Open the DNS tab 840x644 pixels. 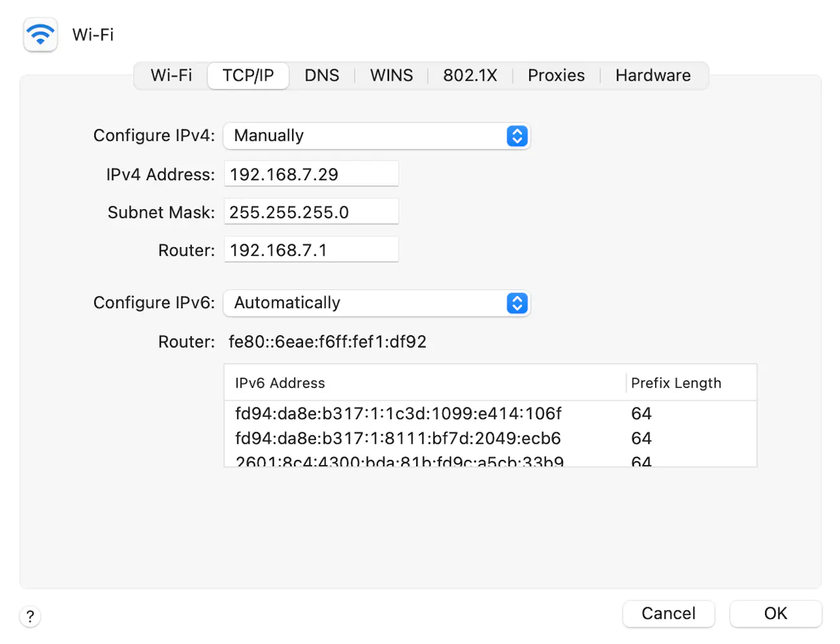coord(322,76)
